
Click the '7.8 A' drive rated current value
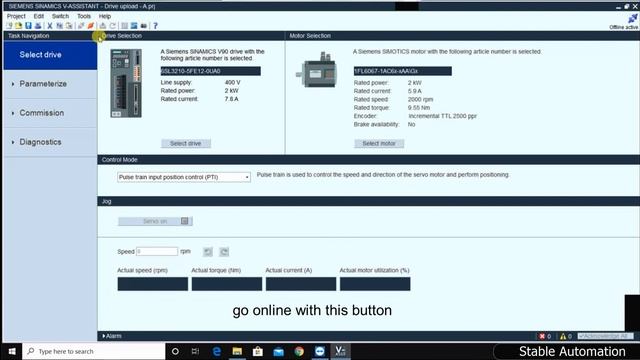[x=231, y=99]
